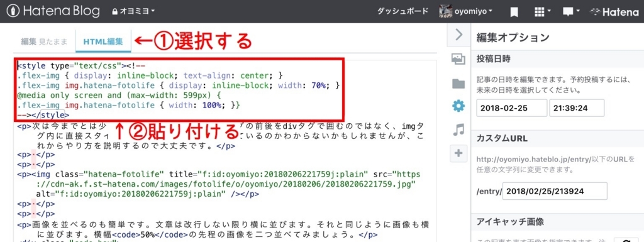
Task: Collapse the sidebar with the chevron arrow
Action: click(x=458, y=35)
